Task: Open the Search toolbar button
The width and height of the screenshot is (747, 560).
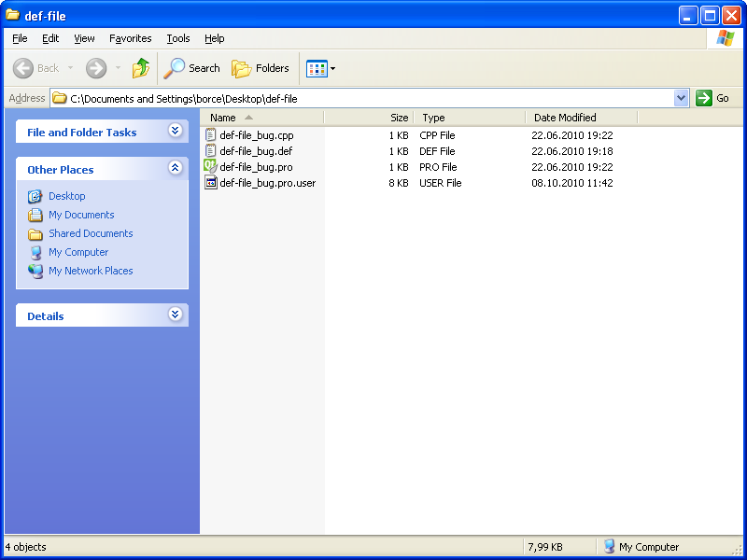Action: point(192,68)
